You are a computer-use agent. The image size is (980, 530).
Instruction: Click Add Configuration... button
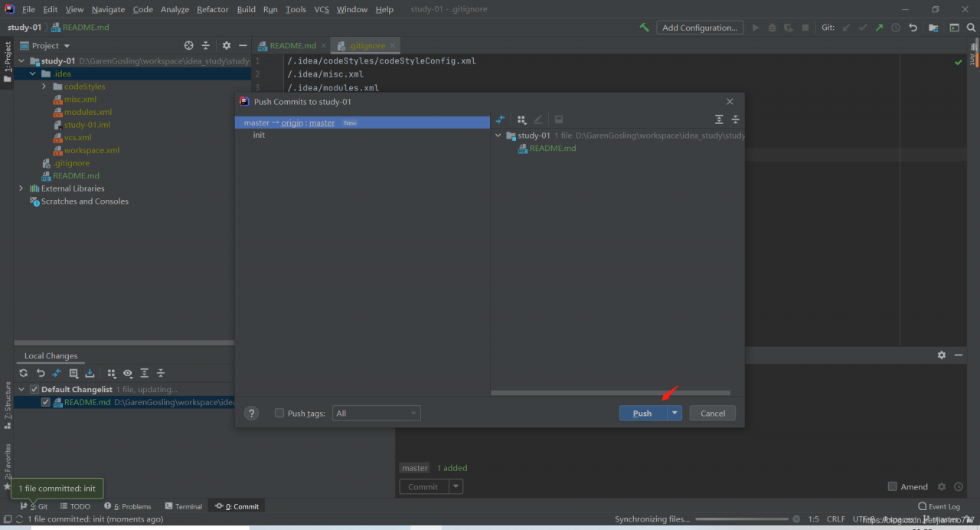pyautogui.click(x=700, y=28)
